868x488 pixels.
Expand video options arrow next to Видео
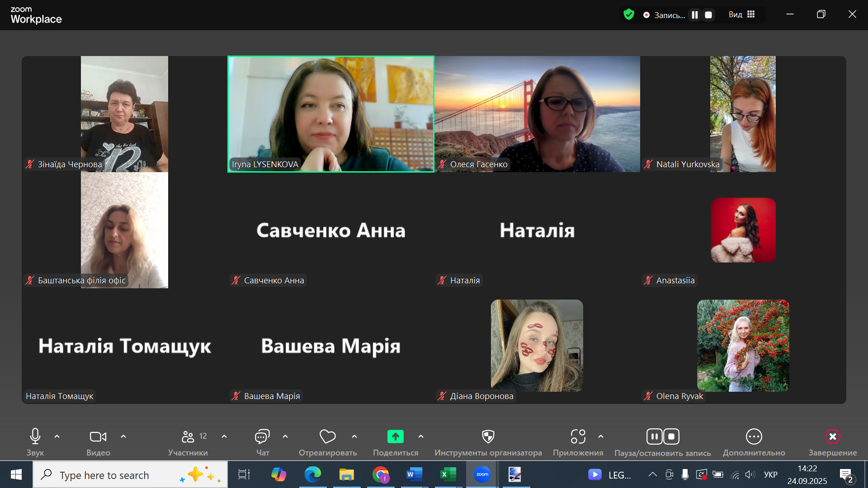[123, 436]
